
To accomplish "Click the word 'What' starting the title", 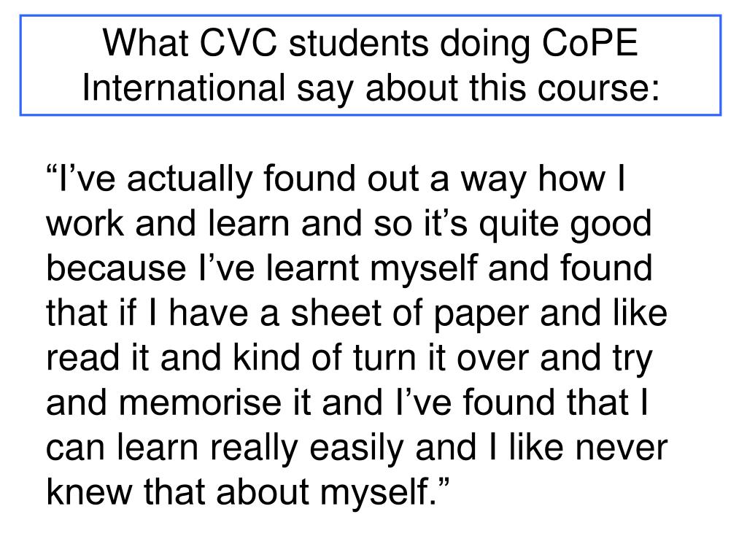I will pyautogui.click(x=145, y=43).
